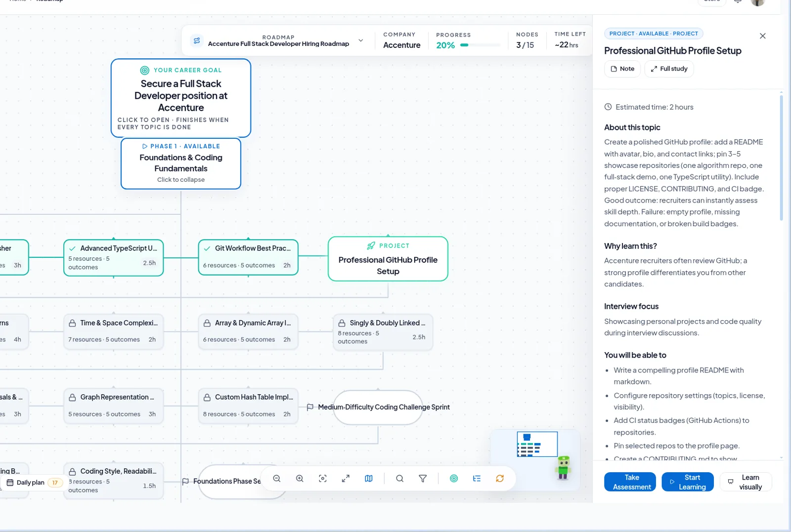Screen dimensions: 791x532
Task: Switch to list outline view icon
Action: 477,479
